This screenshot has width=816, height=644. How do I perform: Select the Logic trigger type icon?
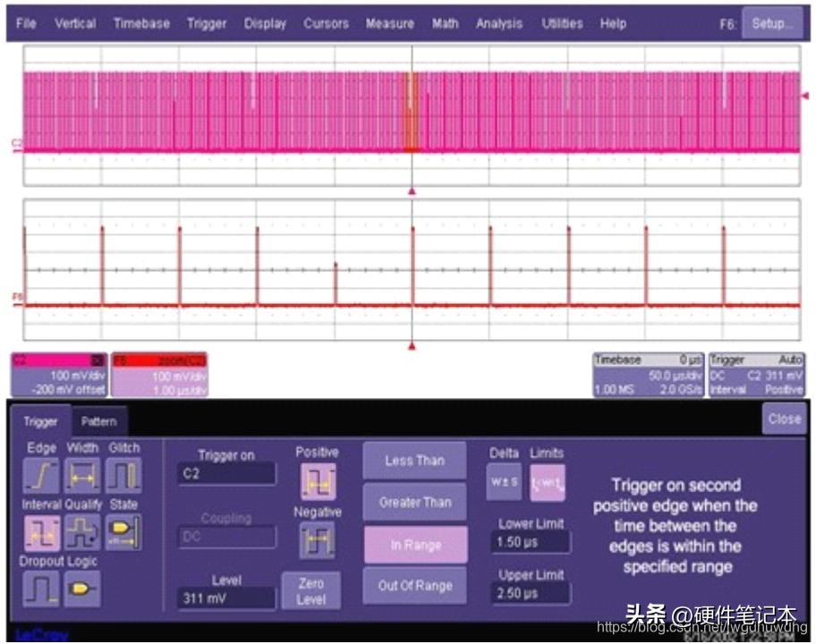click(81, 589)
